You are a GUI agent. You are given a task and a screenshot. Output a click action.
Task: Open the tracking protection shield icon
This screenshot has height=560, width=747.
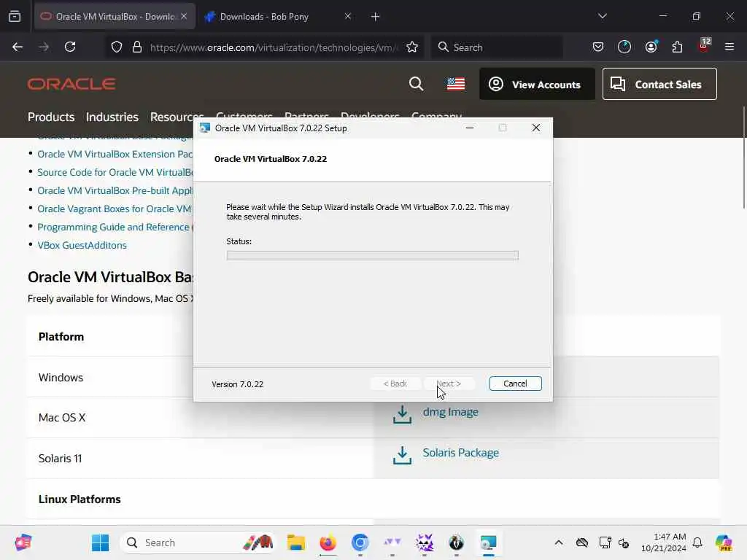[x=117, y=47]
